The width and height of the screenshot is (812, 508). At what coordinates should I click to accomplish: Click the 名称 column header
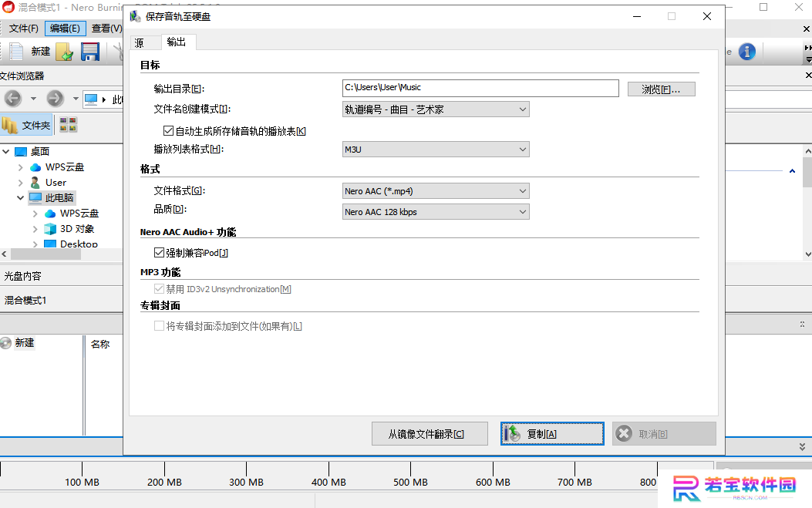click(100, 344)
